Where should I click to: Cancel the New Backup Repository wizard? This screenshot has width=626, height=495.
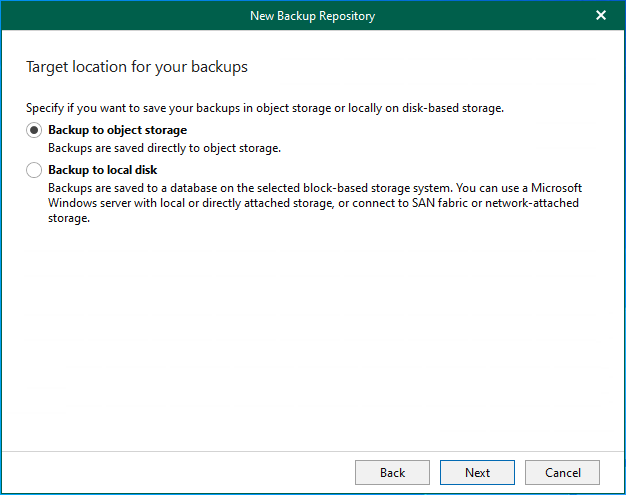pyautogui.click(x=562, y=472)
